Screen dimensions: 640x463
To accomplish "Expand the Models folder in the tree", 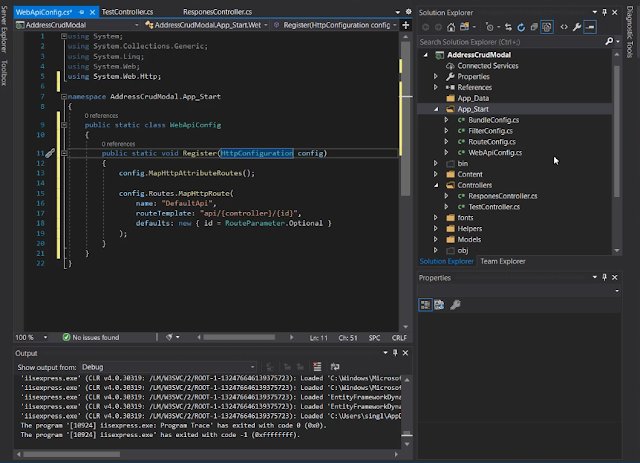I will (x=436, y=238).
